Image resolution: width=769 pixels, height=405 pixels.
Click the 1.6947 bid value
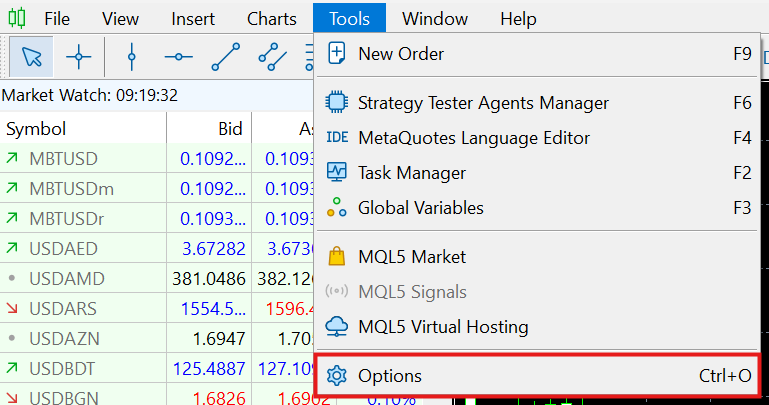(x=219, y=338)
